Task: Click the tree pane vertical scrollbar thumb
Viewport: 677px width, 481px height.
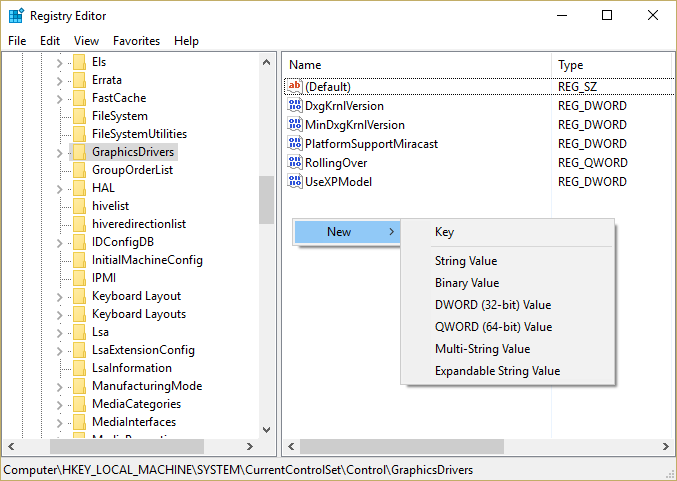Action: click(x=266, y=200)
